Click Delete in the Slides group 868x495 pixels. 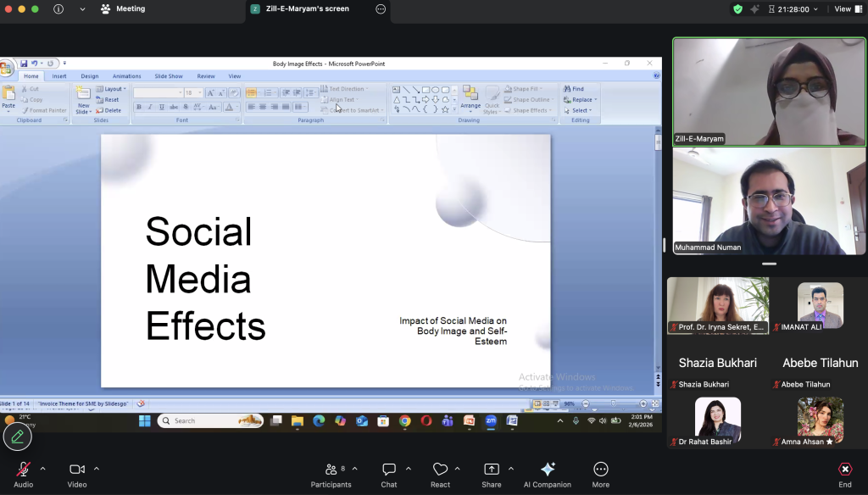tap(108, 110)
